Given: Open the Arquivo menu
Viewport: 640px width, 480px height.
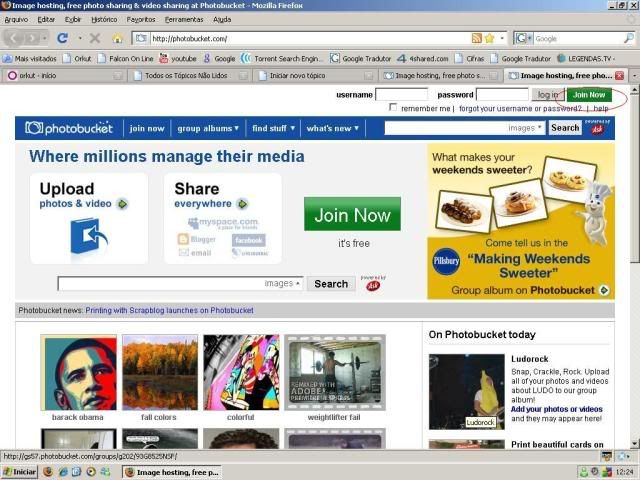Looking at the screenshot, I should [x=16, y=19].
